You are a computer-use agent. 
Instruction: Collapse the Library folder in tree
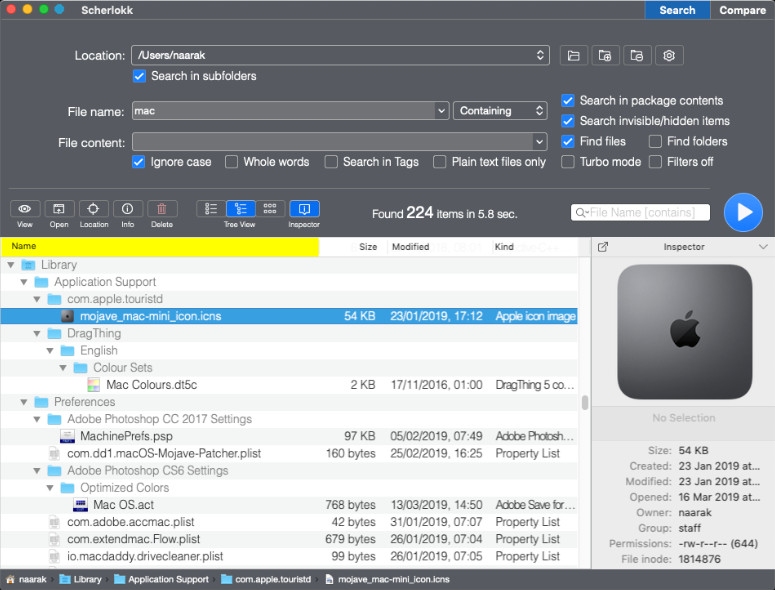tap(10, 265)
